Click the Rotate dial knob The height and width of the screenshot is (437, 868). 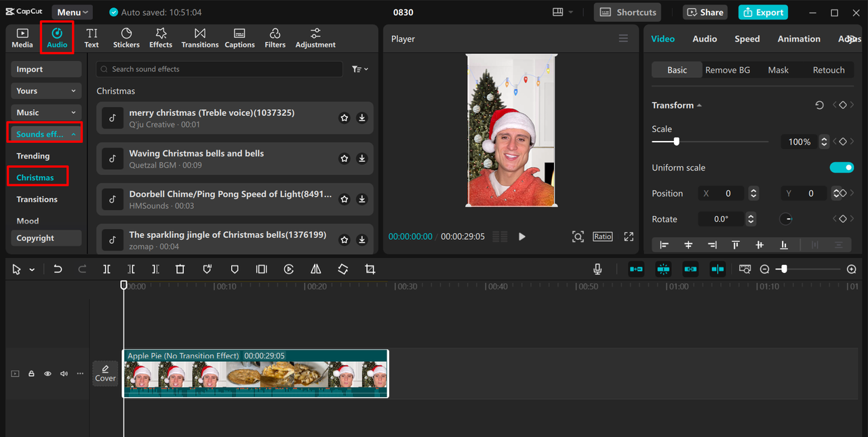pyautogui.click(x=785, y=219)
